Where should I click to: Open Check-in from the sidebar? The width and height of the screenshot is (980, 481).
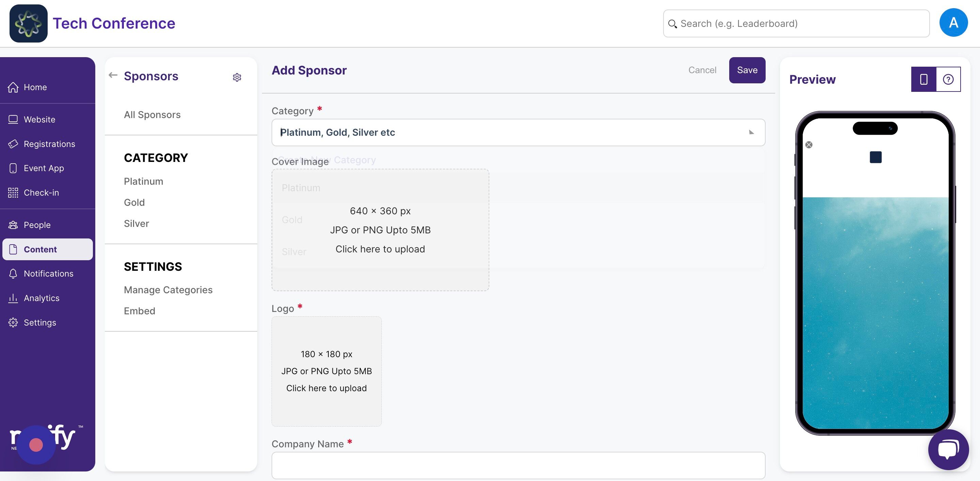click(41, 193)
